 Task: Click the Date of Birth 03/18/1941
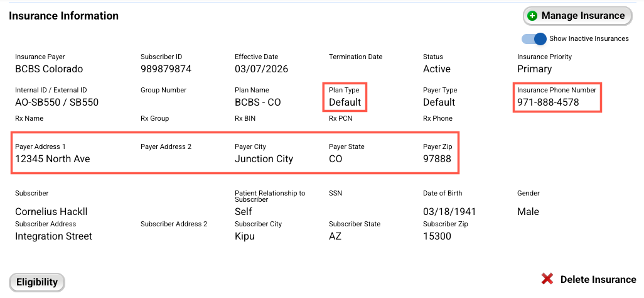coord(449,212)
